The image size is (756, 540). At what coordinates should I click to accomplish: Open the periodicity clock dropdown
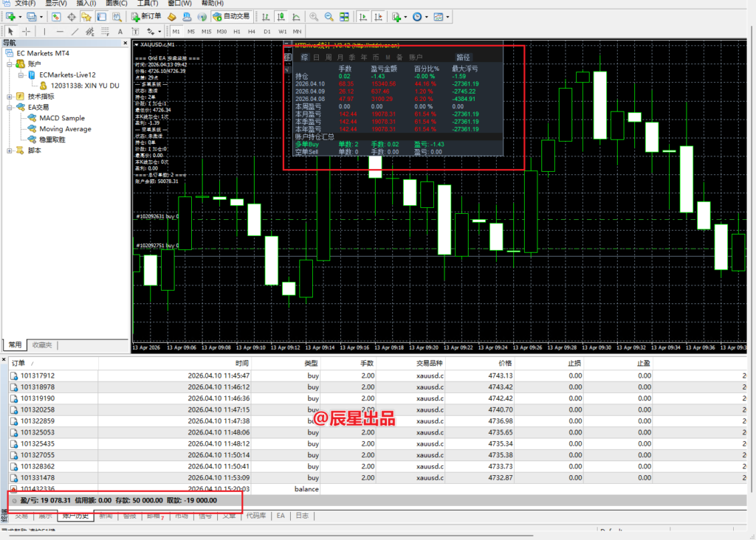(419, 16)
